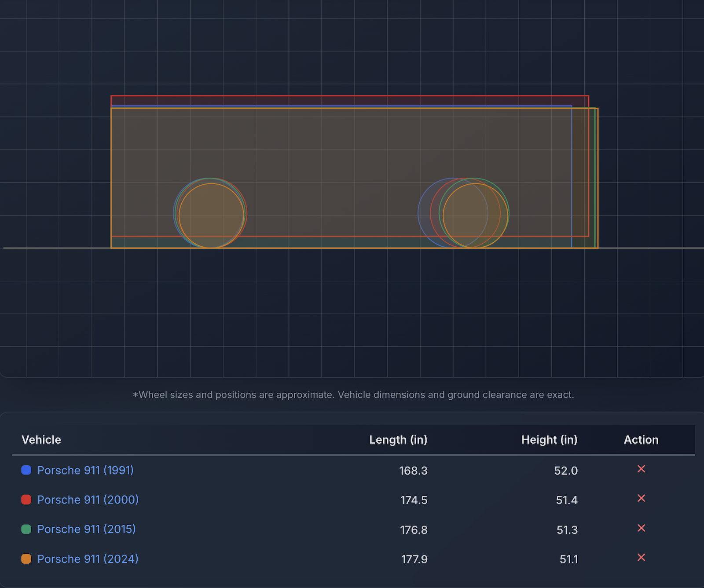Go to the Porsche 911 (2015) link
The image size is (704, 588).
87,529
